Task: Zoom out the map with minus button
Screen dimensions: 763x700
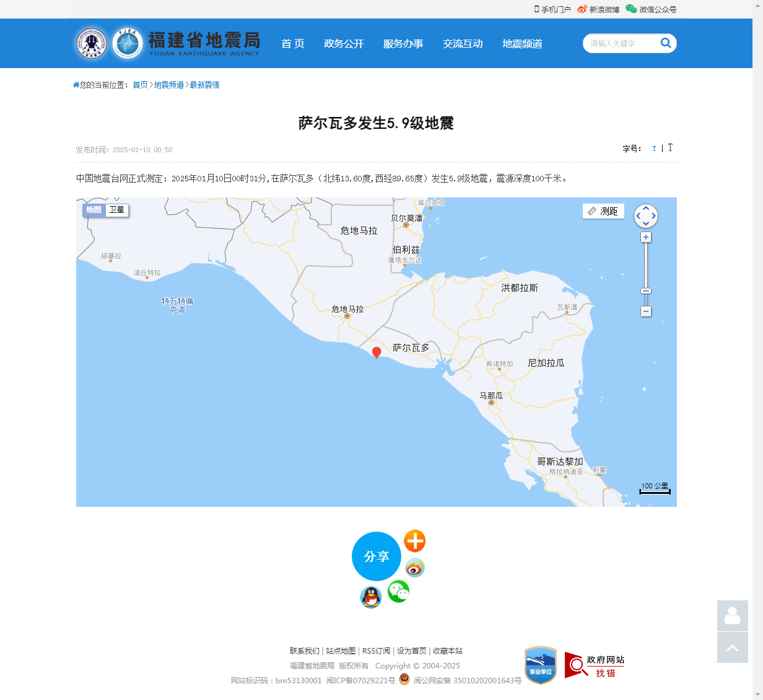Action: pos(646,311)
